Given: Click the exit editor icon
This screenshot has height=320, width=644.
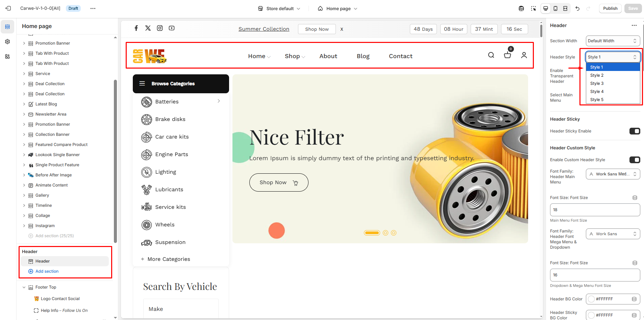Looking at the screenshot, I should pos(8,8).
